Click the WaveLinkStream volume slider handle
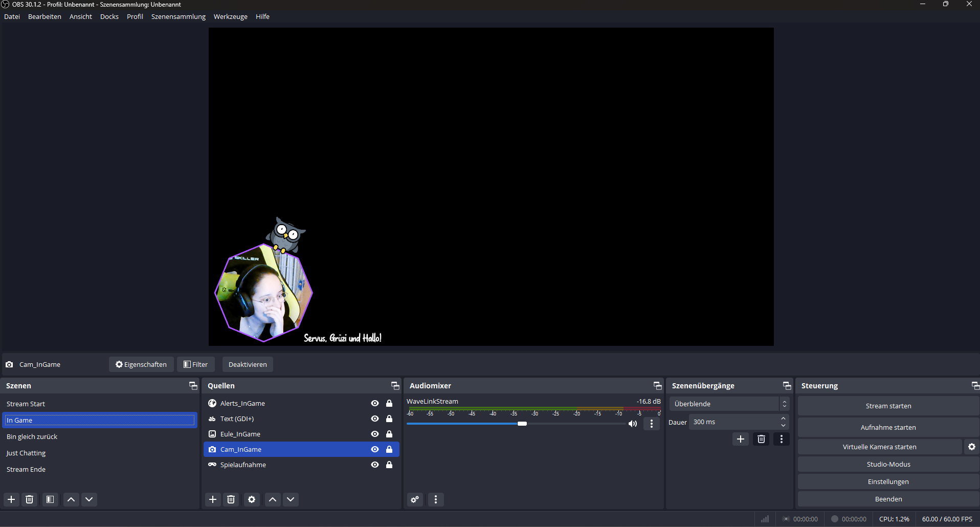 click(522, 424)
